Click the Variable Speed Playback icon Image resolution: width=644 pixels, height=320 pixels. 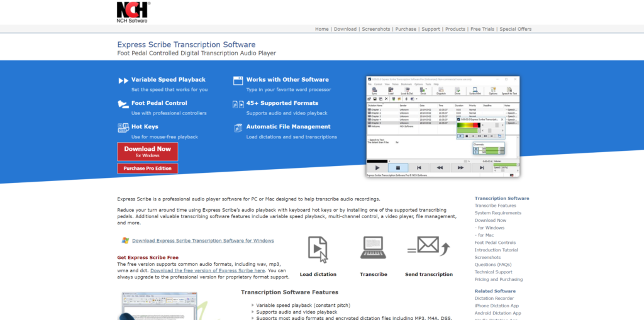[x=122, y=80]
